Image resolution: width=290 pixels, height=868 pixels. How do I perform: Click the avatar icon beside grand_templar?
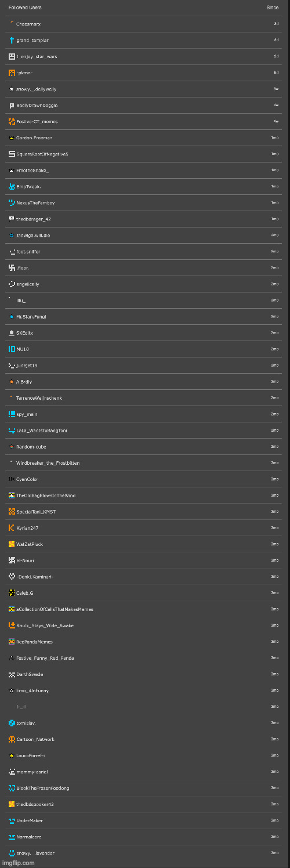(x=12, y=40)
